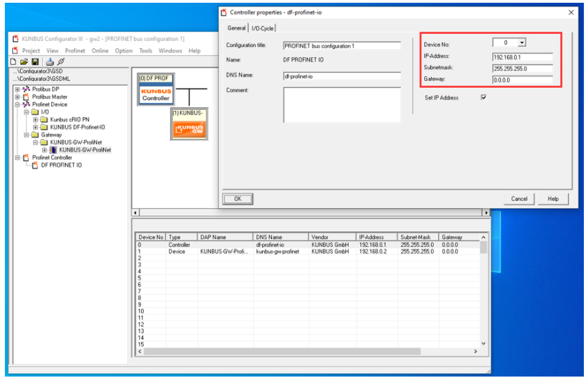Click the KUNBUS menu bar document icon
This screenshot has width=588, height=380.
pos(15,50)
